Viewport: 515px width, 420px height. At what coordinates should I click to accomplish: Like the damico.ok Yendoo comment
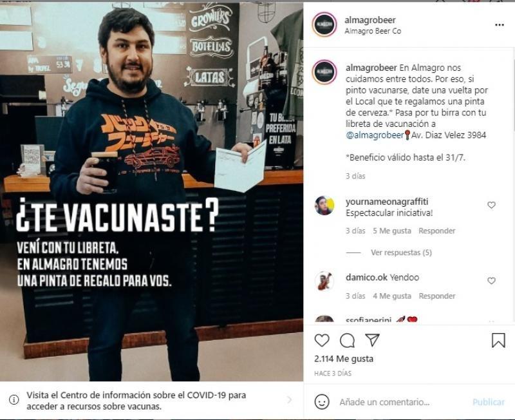[491, 281]
